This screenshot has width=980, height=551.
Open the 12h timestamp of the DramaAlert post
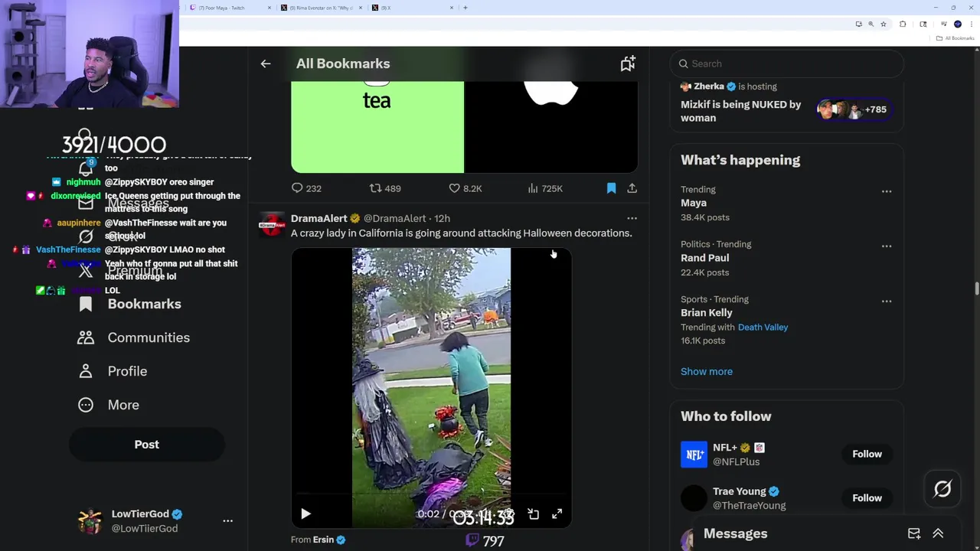pyautogui.click(x=442, y=218)
